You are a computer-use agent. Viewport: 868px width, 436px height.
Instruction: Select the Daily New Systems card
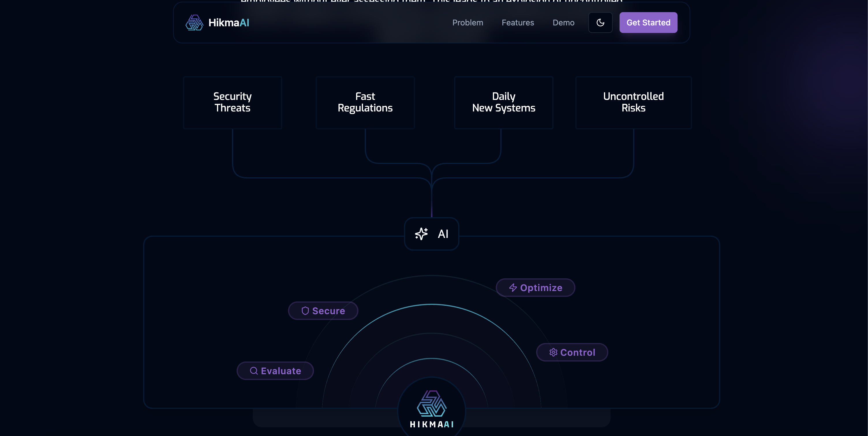click(504, 102)
